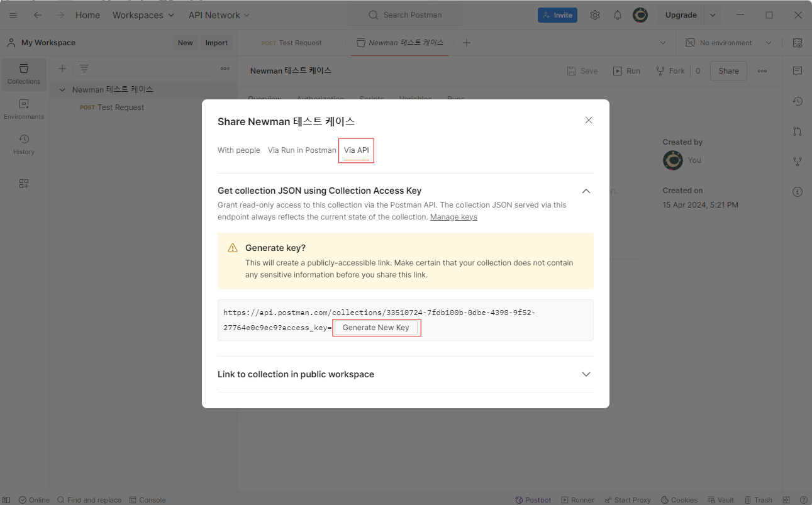Screen dimensions: 812x505
Task: Go to Home in top bar
Action: pos(88,15)
